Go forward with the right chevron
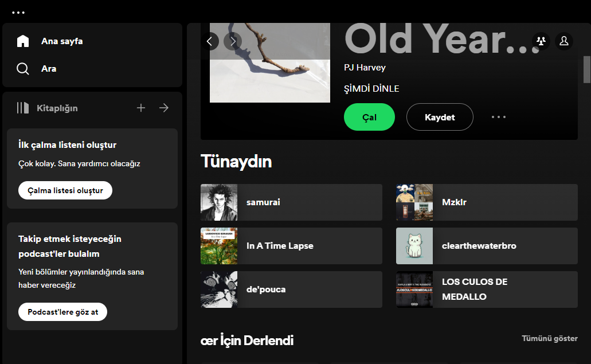Viewport: 591px width, 364px height. point(233,41)
